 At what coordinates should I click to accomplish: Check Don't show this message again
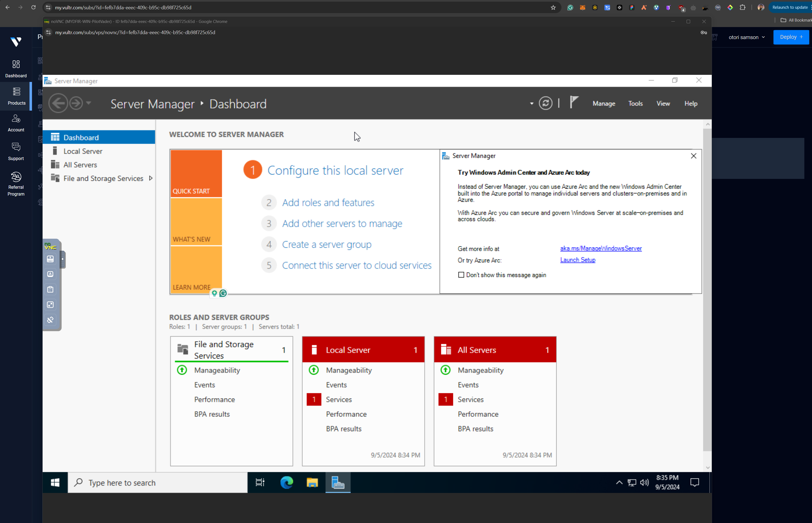click(x=461, y=275)
